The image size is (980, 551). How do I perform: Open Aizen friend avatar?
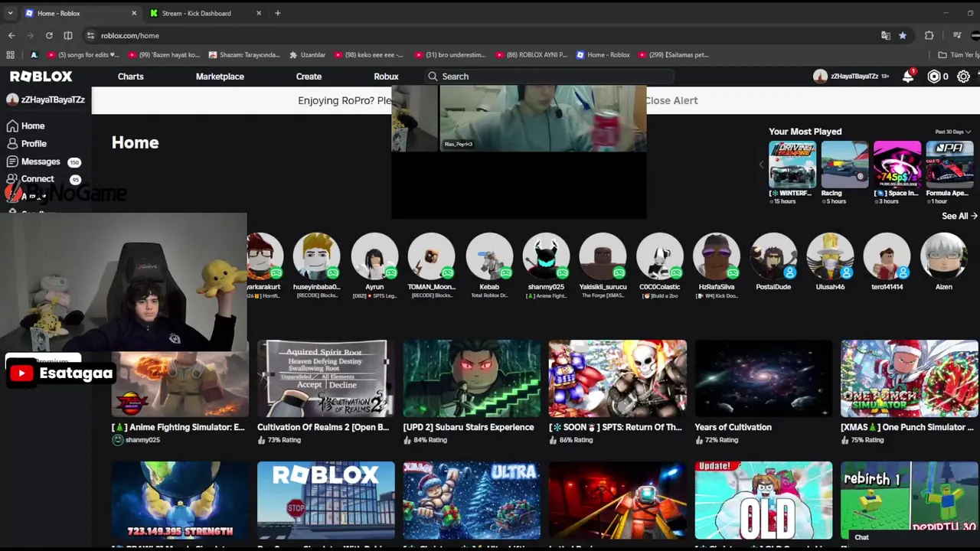[944, 257]
